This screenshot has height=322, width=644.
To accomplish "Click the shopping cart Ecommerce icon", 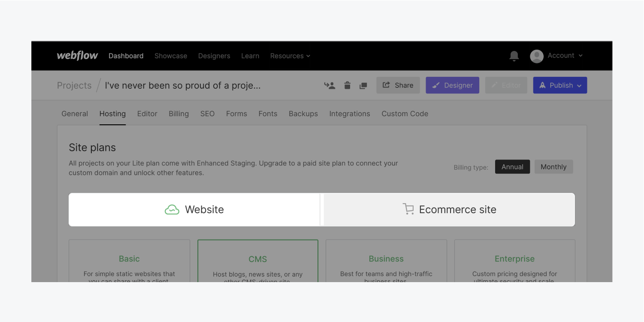I will click(x=408, y=209).
